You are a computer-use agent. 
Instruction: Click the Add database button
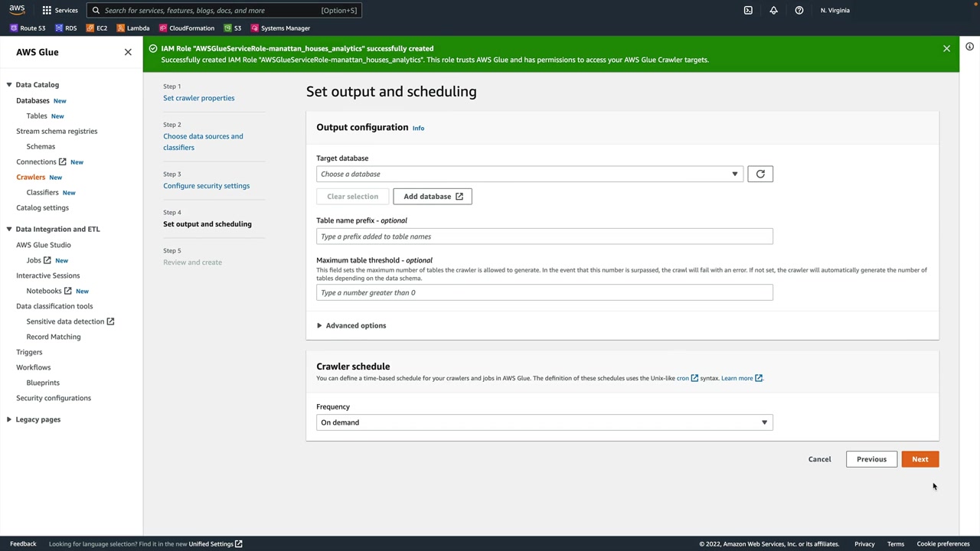pos(433,197)
